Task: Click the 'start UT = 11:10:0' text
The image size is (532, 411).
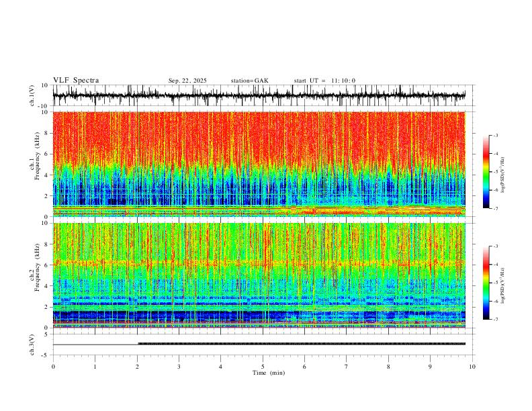Action: [324, 81]
